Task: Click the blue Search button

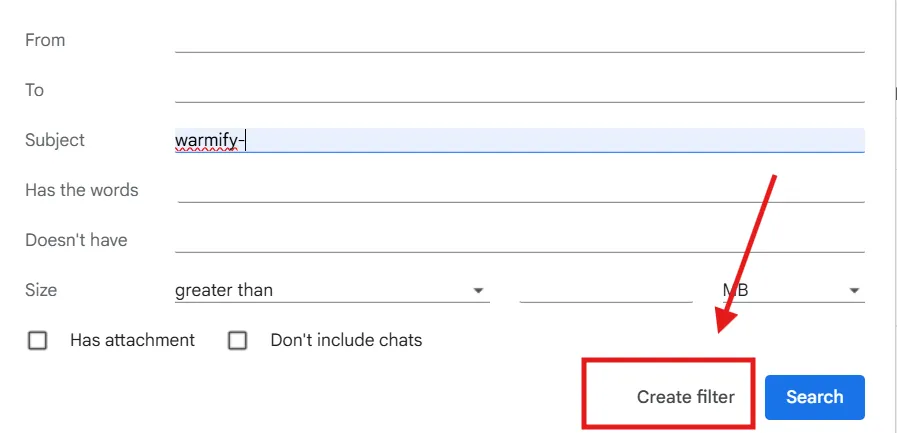Action: (x=815, y=397)
